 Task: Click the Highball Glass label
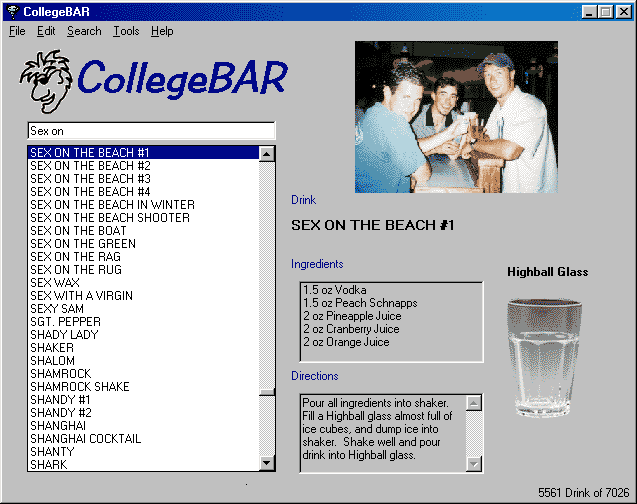point(547,272)
